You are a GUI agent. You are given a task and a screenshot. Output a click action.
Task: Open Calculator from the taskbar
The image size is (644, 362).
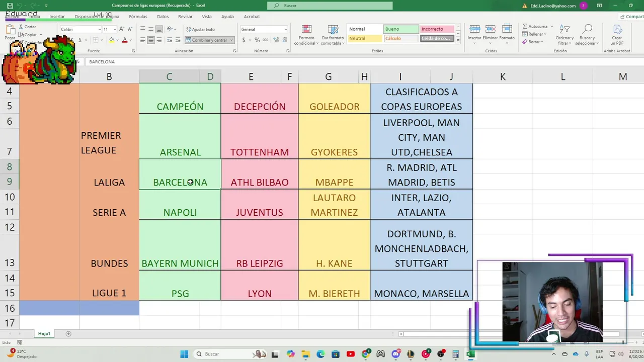click(x=456, y=354)
